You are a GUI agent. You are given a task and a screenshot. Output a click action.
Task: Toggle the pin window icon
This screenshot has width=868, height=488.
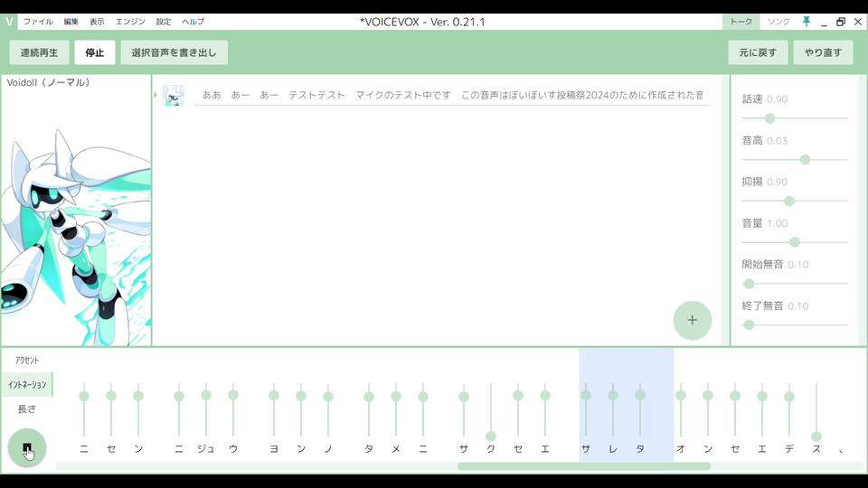pyautogui.click(x=807, y=22)
